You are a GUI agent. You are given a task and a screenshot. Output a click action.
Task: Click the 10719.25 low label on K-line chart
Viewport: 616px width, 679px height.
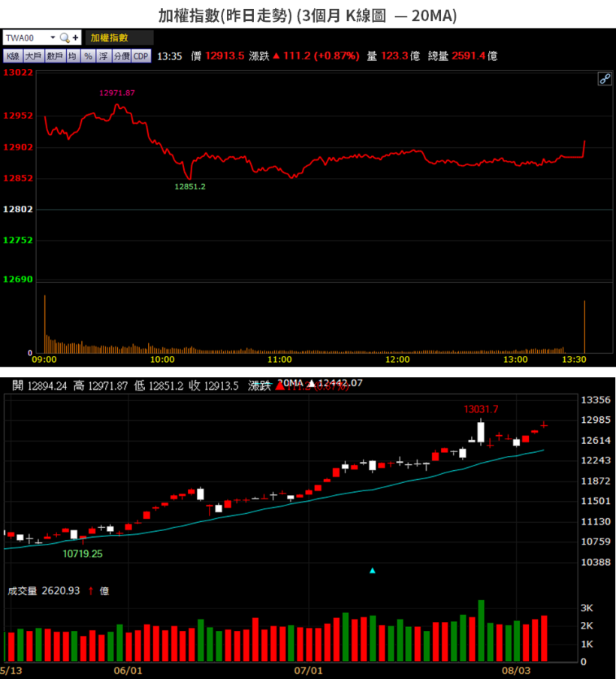[83, 554]
